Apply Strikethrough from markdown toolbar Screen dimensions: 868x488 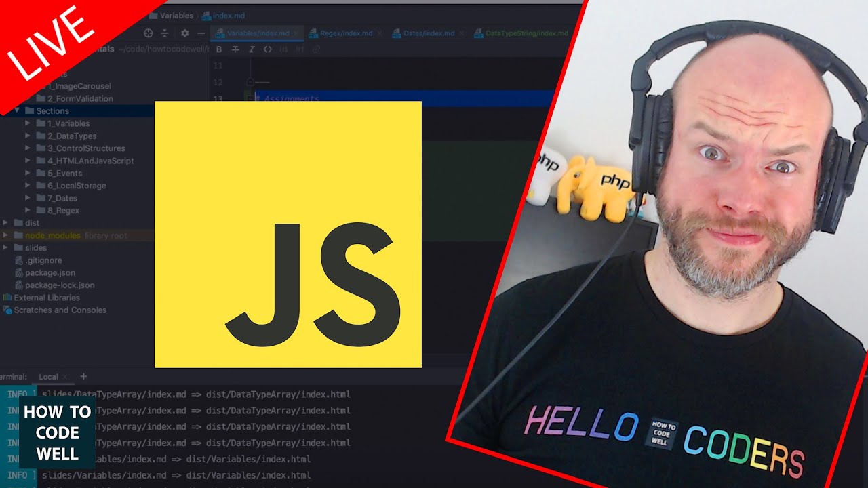(235, 49)
